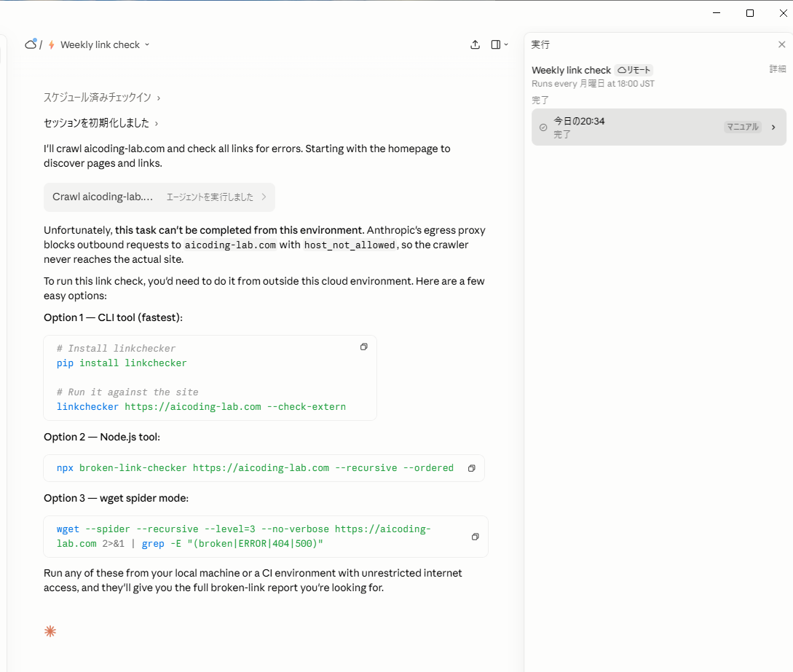Click the cloud icon in the breadcrumb
The width and height of the screenshot is (793, 672).
31,44
